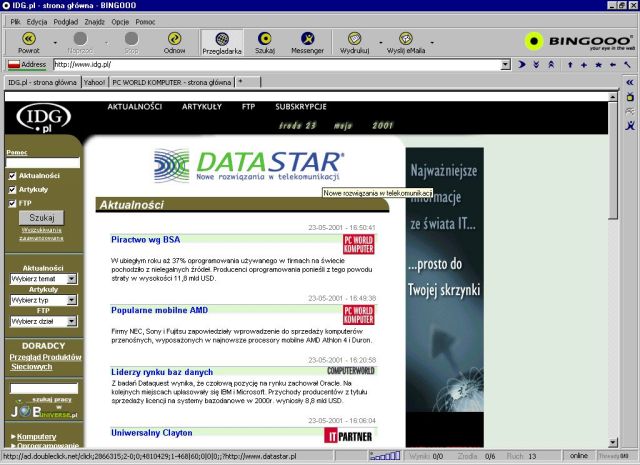Launch the Messenger tool
Viewport: 640px width, 465px height.
[307, 43]
